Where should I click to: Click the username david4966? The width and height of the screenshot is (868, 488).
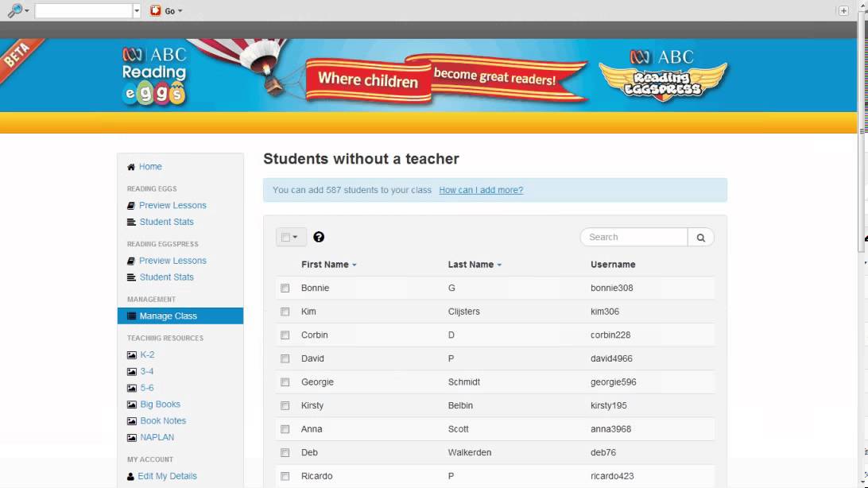coord(611,358)
